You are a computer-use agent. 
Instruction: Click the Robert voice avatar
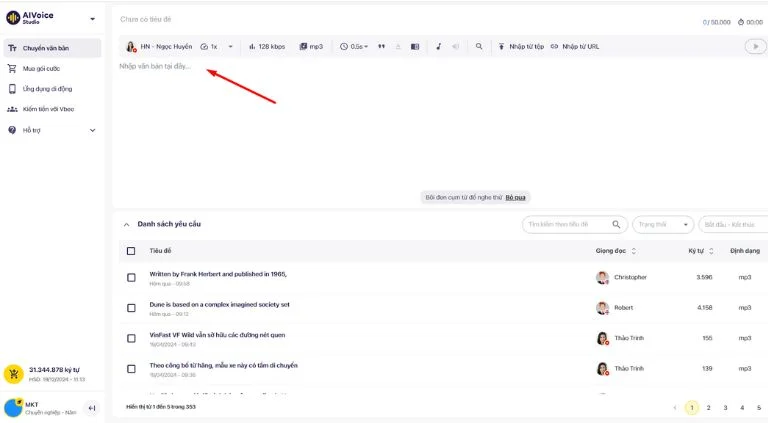(x=602, y=308)
